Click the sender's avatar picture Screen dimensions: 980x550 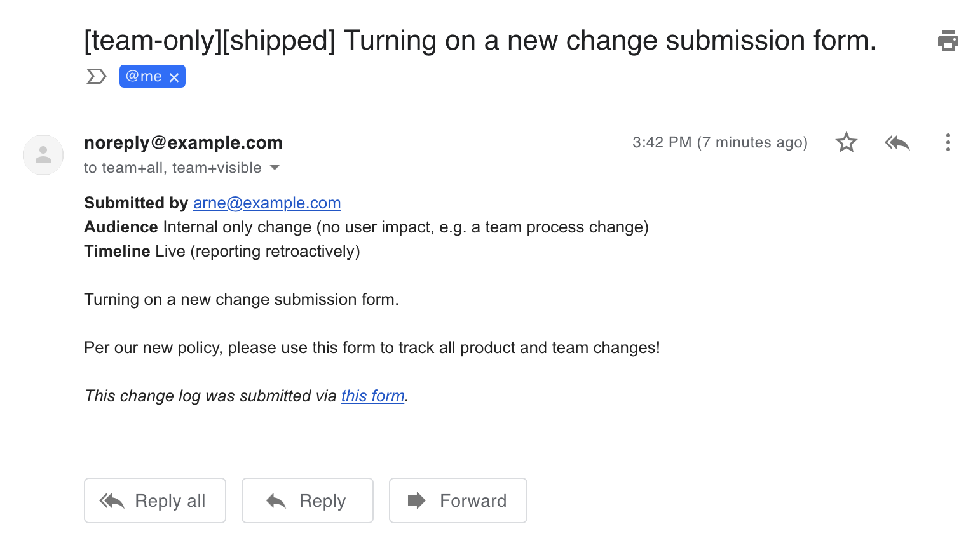[x=43, y=155]
